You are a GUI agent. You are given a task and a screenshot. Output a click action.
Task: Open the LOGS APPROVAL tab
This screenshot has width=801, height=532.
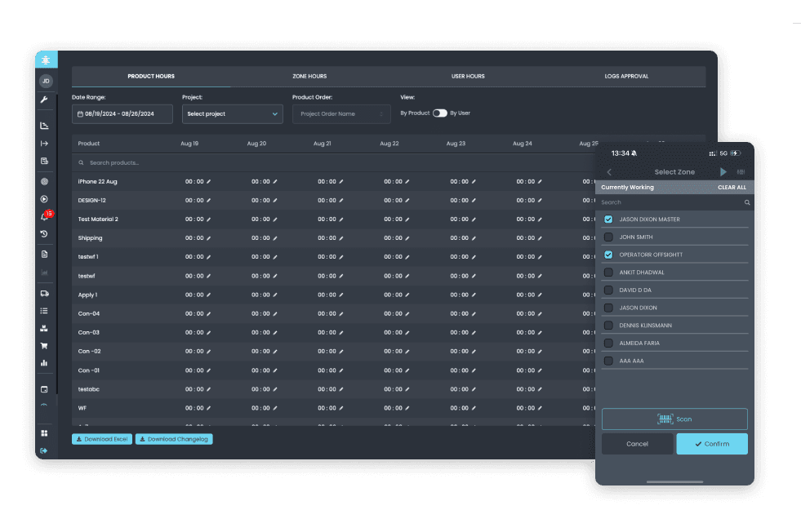click(629, 76)
